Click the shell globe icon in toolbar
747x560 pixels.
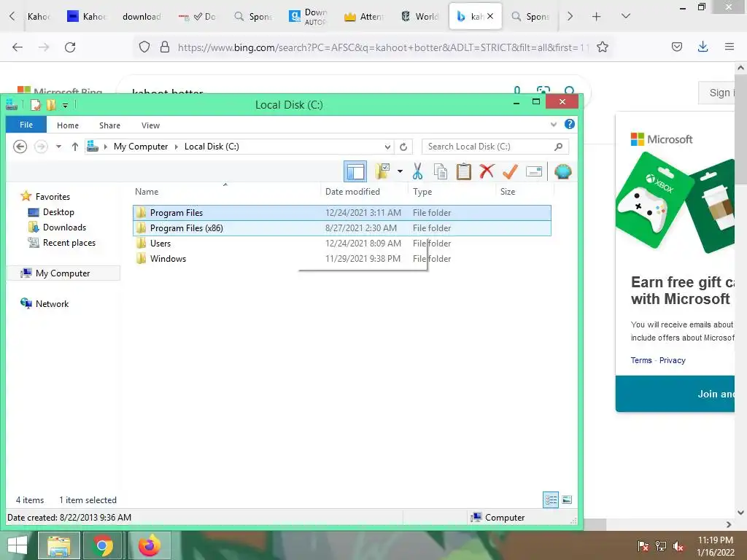click(x=562, y=171)
